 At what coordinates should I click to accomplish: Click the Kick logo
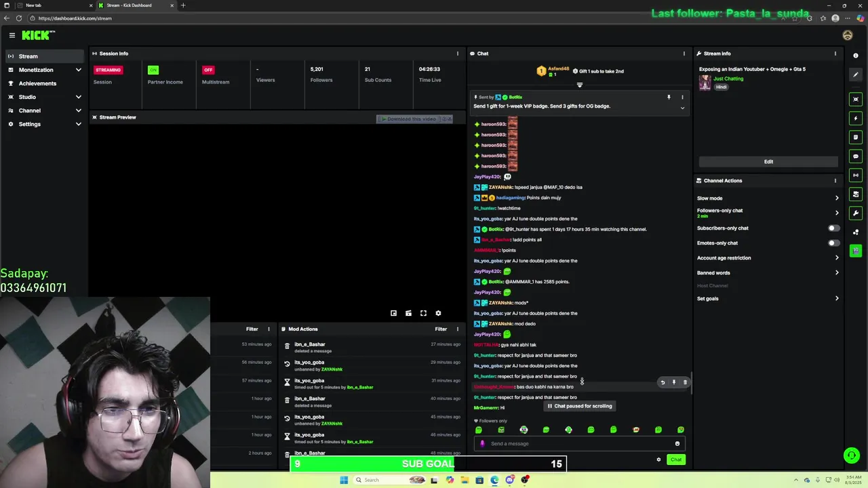[38, 35]
